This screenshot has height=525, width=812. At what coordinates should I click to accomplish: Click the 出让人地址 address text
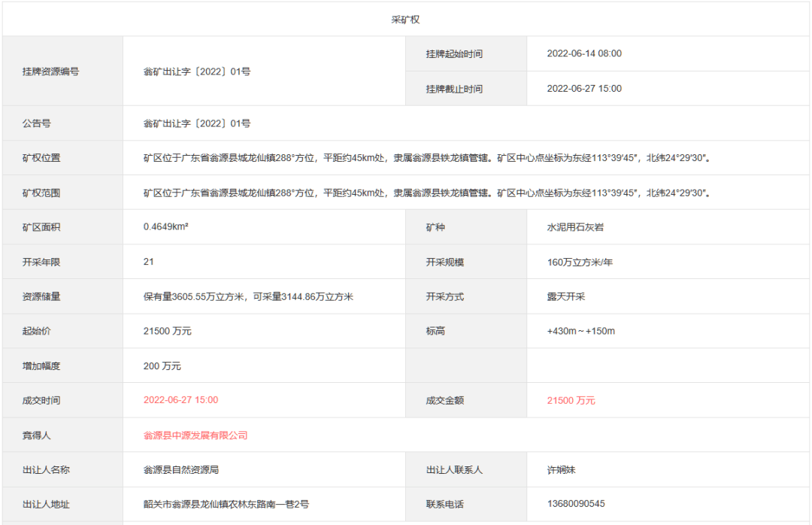point(226,504)
